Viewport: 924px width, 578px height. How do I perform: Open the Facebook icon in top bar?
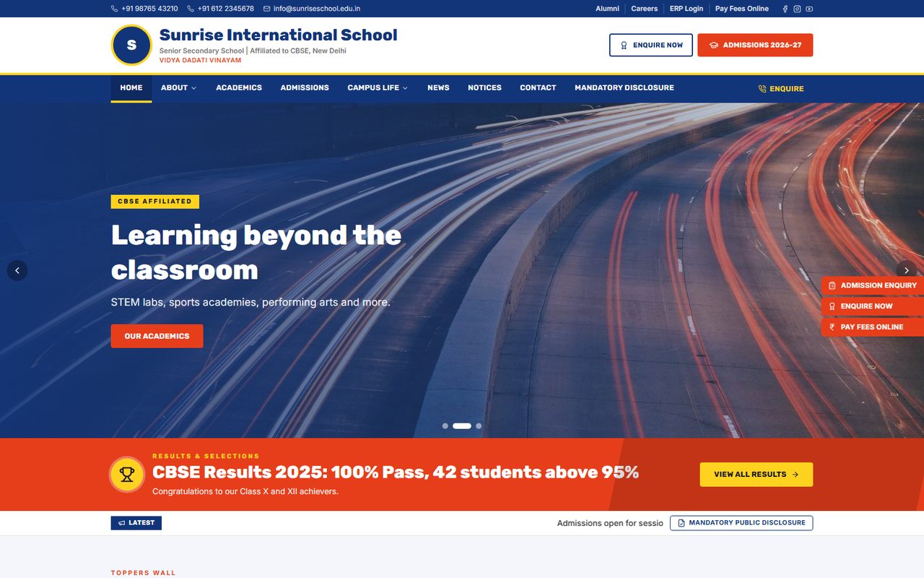click(785, 9)
